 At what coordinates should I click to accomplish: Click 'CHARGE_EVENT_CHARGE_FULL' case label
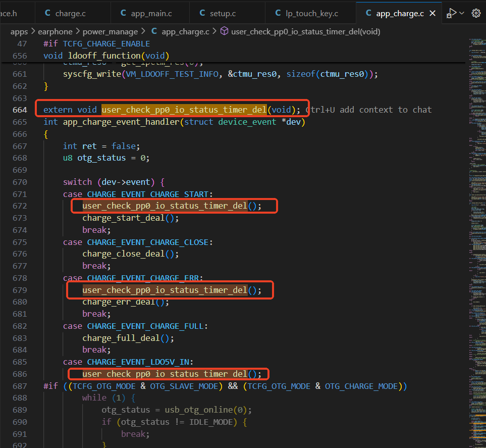[145, 326]
